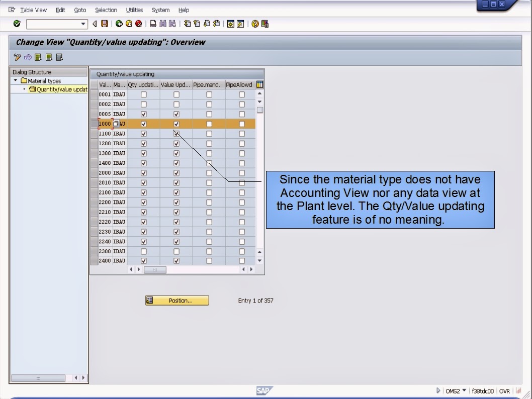Check Pipe.mand. for material type 2000
The image size is (532, 399).
coord(209,173)
